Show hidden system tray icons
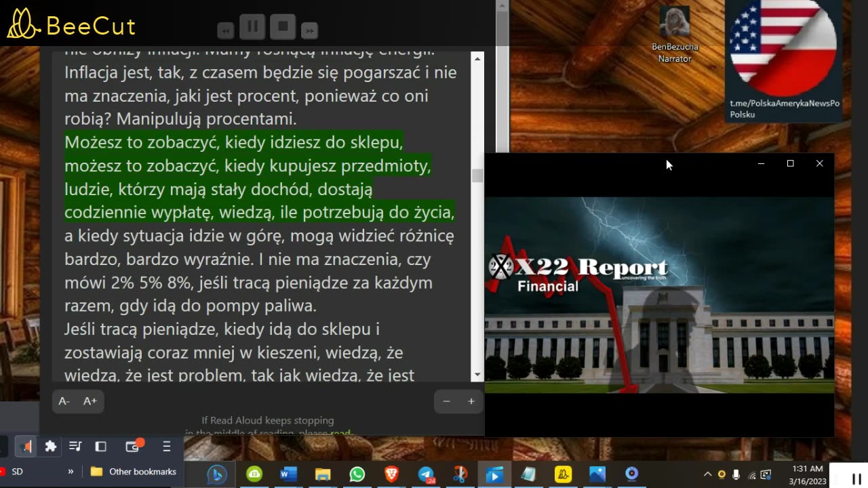The image size is (868, 488). tap(707, 474)
